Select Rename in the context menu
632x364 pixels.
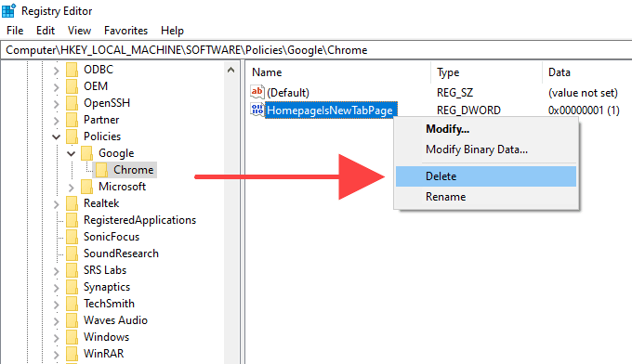tap(445, 197)
